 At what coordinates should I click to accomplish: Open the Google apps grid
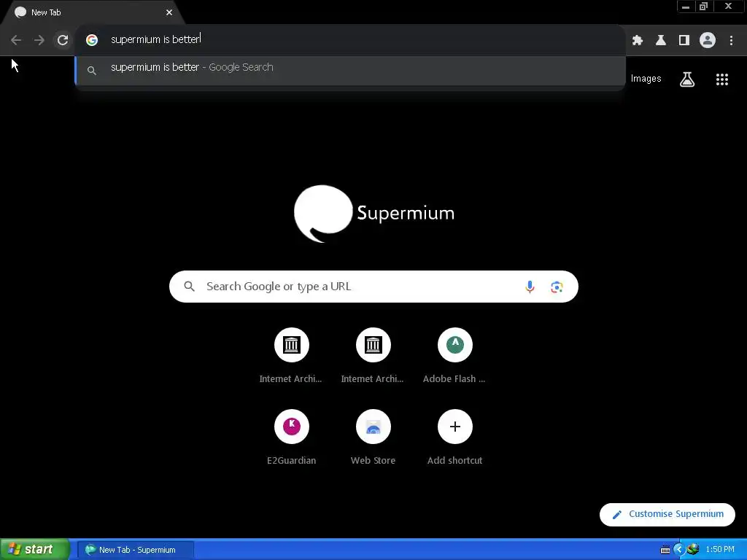[x=722, y=79]
